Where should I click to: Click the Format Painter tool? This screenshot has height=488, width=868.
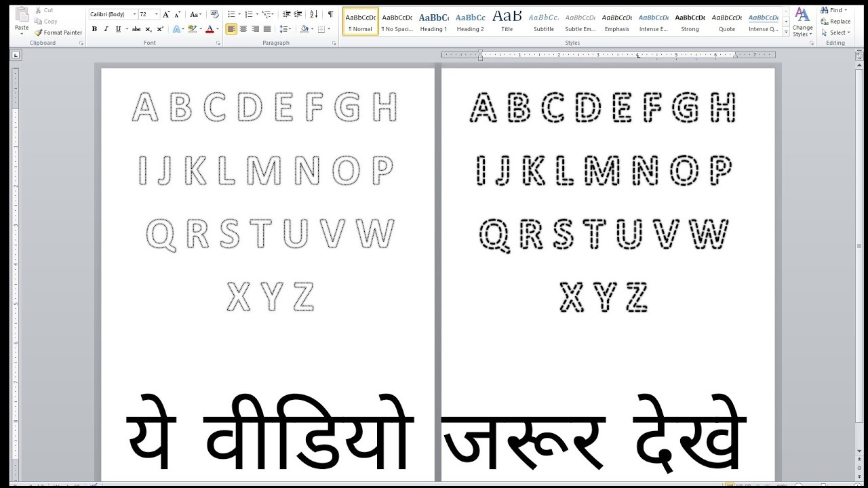(58, 33)
